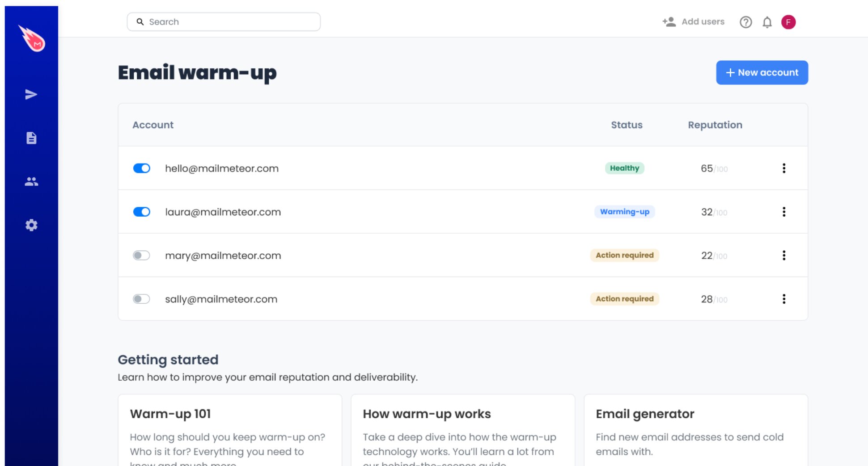Click the Add users person icon
Screen dimensions: 868x466
coord(669,22)
